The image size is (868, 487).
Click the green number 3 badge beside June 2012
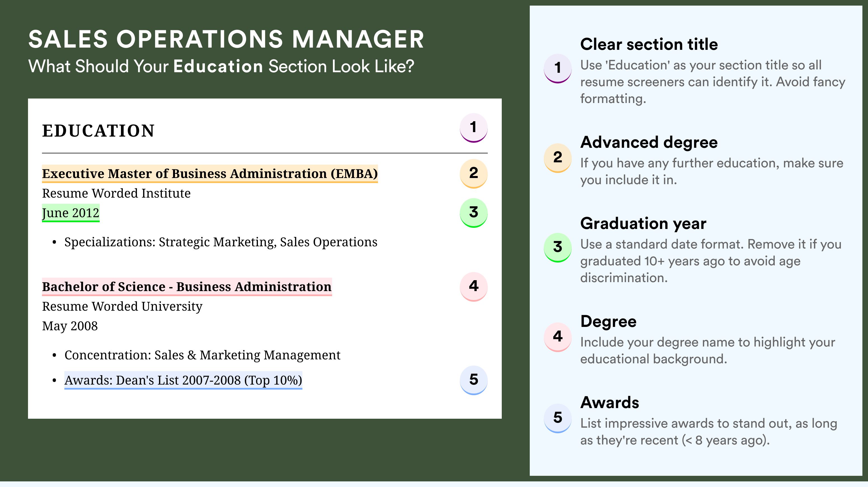click(x=473, y=213)
